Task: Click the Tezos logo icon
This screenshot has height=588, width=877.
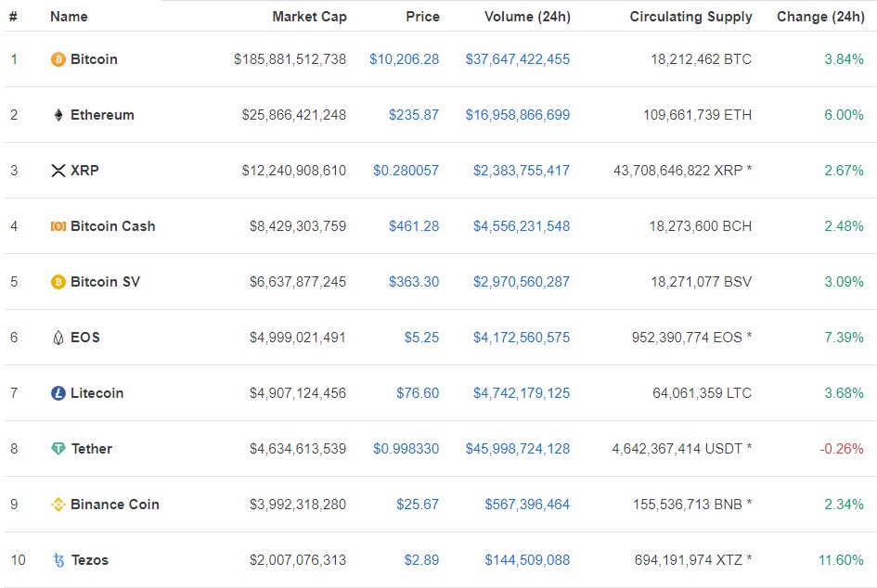Action: [x=58, y=560]
